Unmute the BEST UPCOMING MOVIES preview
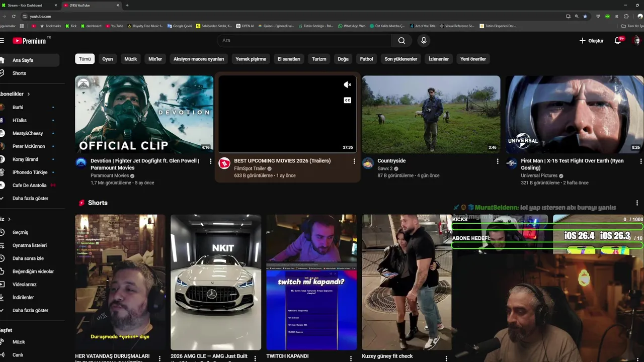644x362 pixels. 347,85
